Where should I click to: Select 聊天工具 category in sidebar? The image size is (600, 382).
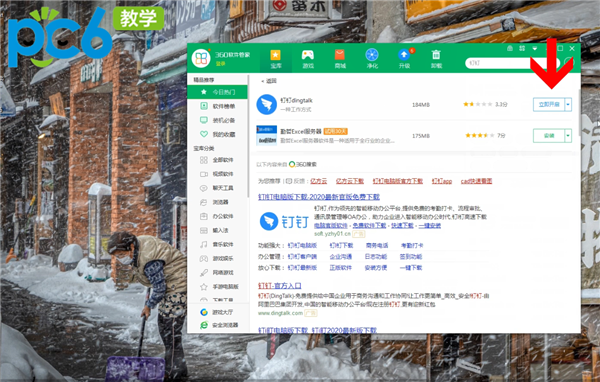(x=217, y=188)
